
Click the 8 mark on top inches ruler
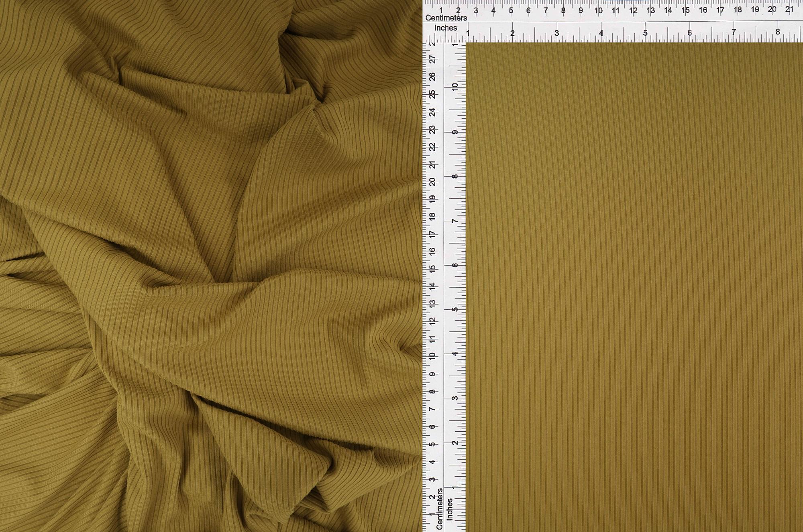778,32
